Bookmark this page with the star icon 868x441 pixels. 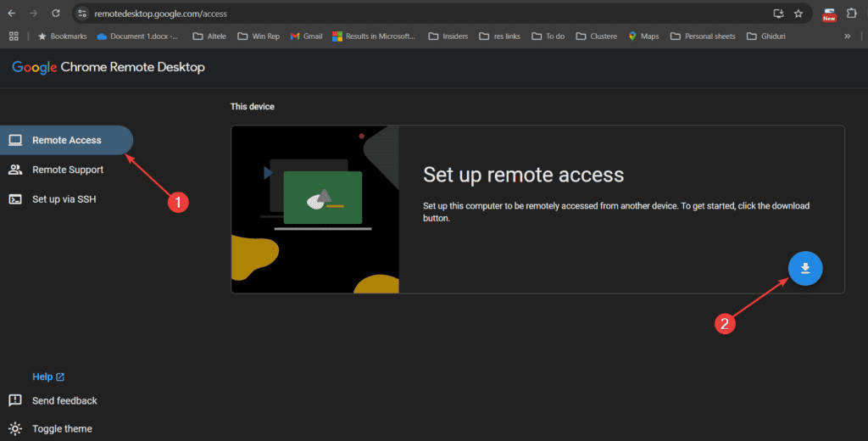coord(798,14)
